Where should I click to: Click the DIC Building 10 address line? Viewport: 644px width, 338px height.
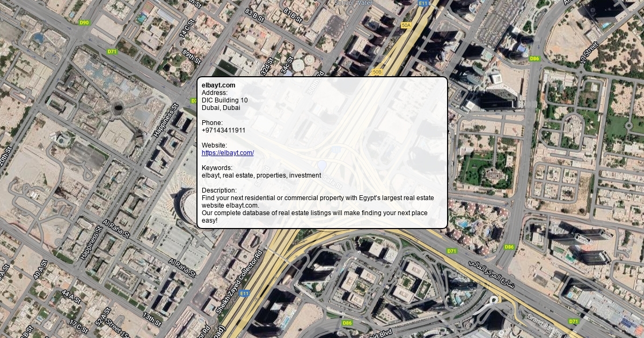click(x=224, y=100)
